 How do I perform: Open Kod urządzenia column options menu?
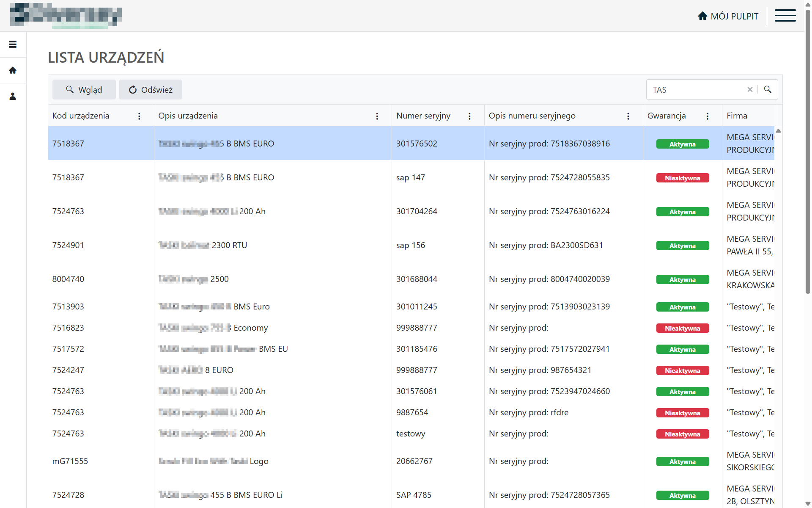coord(139,116)
